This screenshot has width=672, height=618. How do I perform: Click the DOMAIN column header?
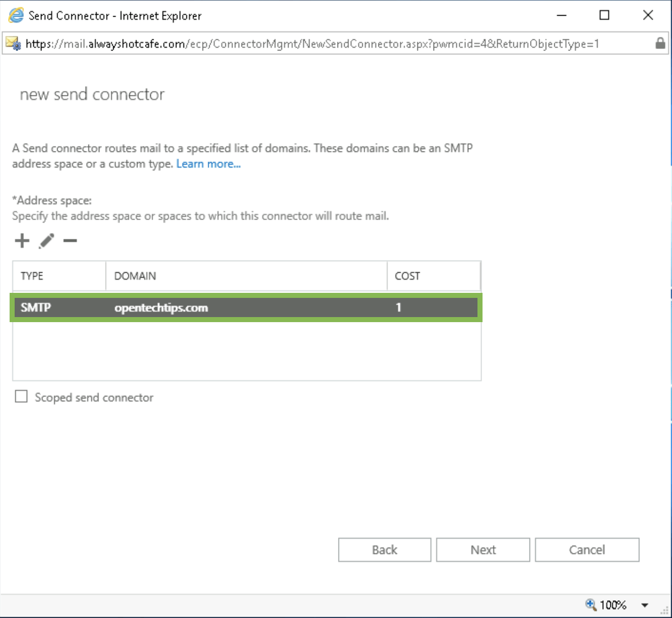pyautogui.click(x=135, y=276)
